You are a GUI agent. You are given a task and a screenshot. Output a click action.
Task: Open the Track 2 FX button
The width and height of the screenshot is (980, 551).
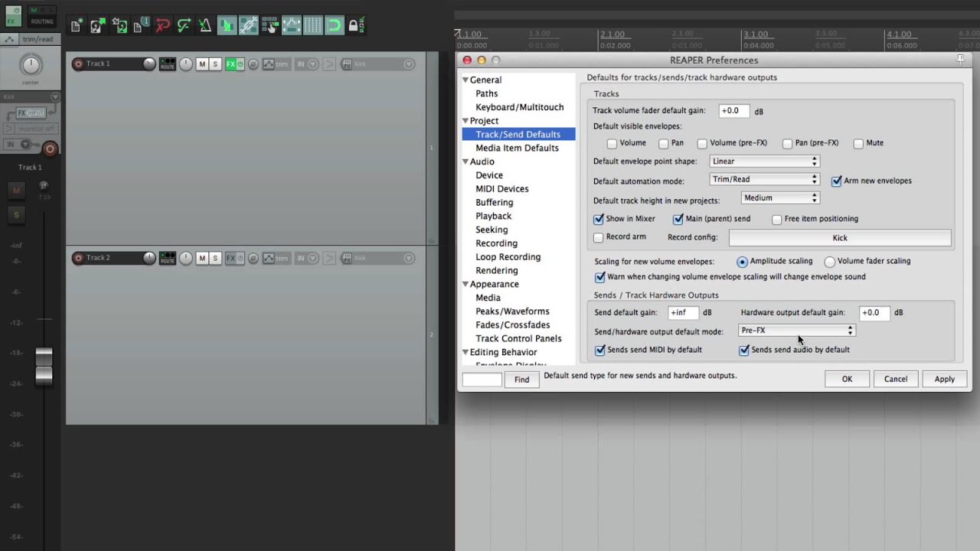pos(230,258)
